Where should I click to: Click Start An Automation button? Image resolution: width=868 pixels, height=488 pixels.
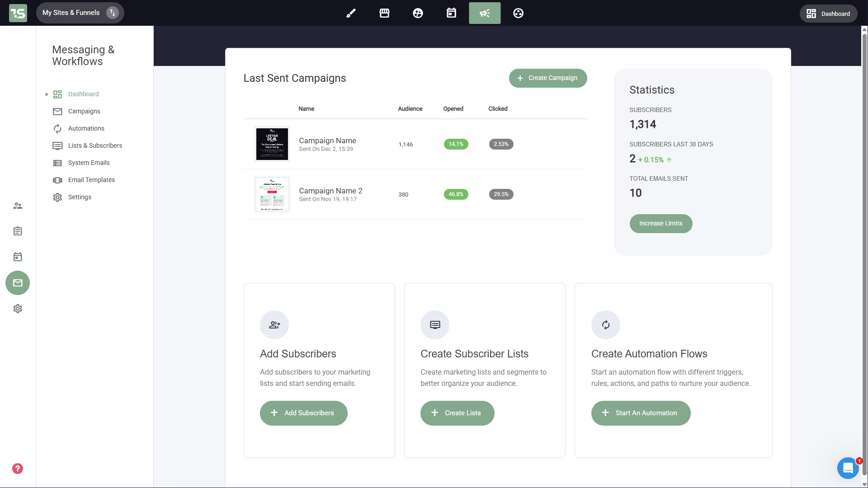(x=641, y=413)
